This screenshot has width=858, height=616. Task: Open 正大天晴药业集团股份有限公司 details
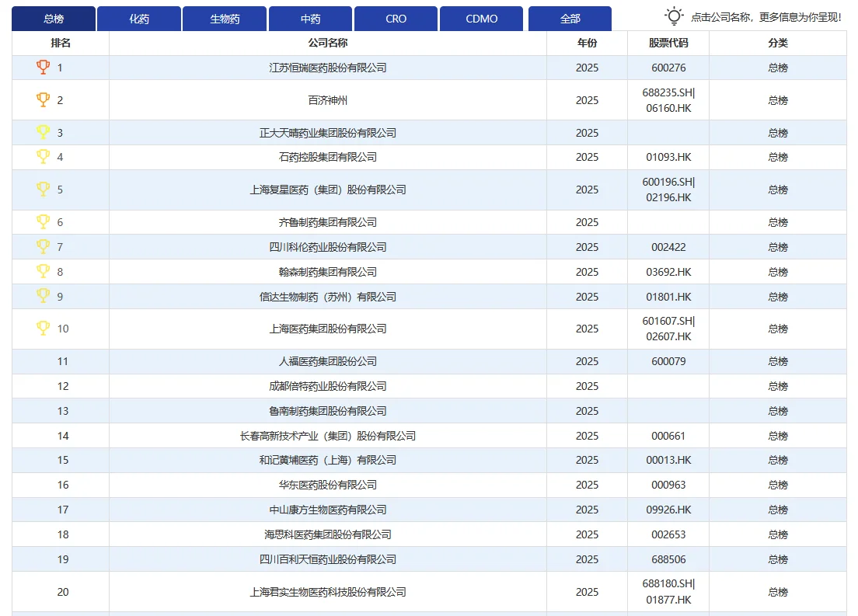(x=328, y=133)
